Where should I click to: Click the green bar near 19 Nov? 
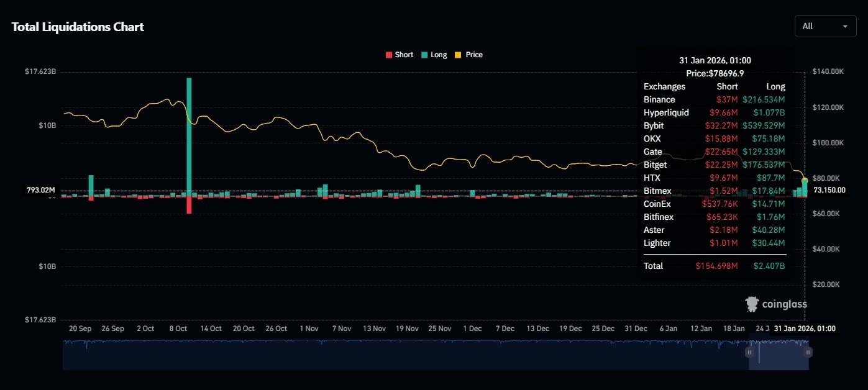coord(418,191)
